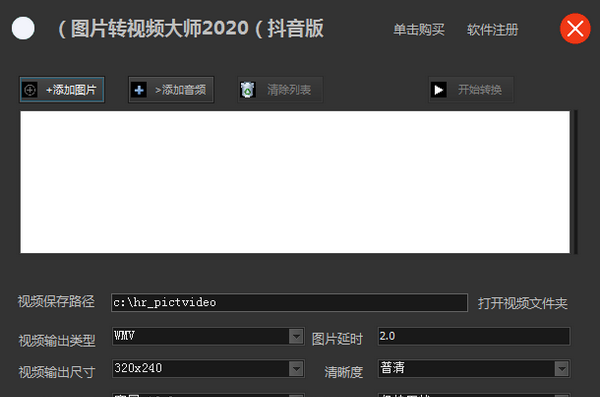Open the 软件注册 link
This screenshot has height=397, width=600.
tap(492, 29)
